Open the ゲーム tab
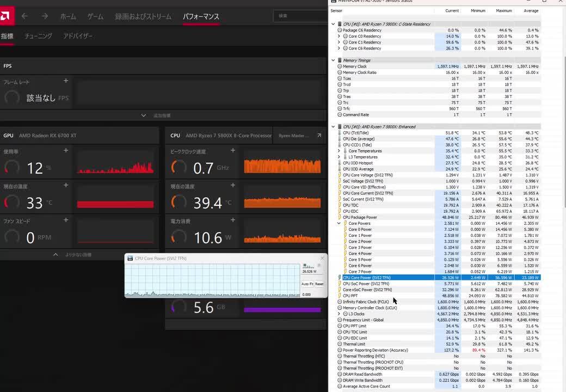 tap(95, 16)
